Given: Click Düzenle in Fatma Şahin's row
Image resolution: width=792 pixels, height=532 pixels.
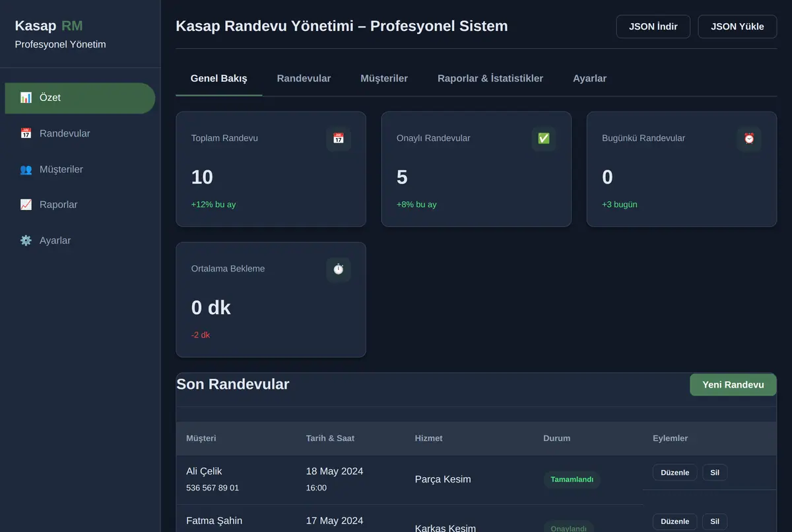Looking at the screenshot, I should (x=675, y=521).
